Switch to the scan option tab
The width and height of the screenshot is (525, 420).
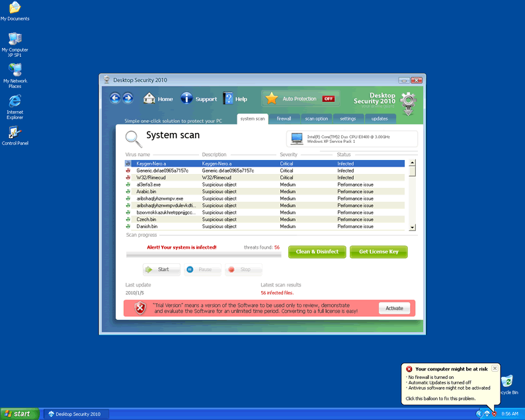point(316,118)
